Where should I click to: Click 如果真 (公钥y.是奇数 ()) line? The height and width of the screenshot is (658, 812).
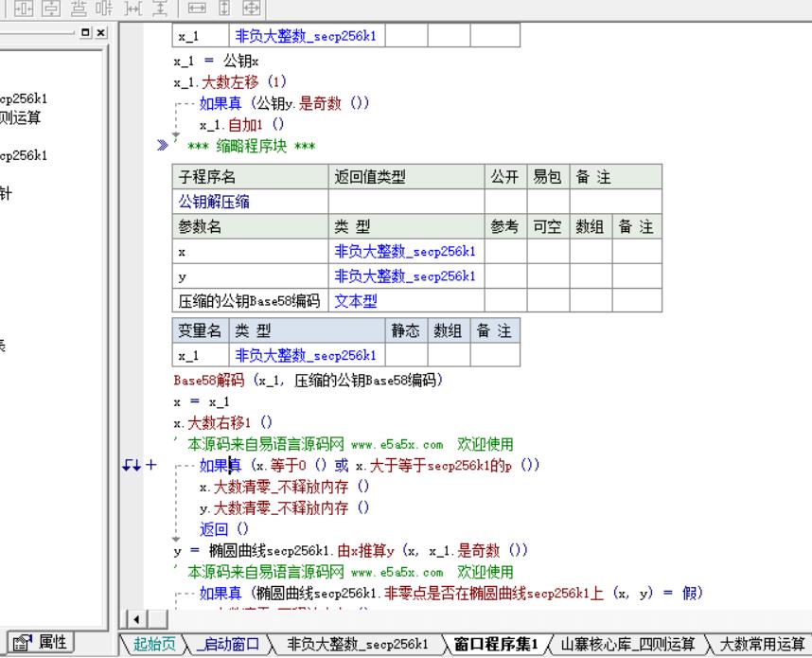(284, 103)
